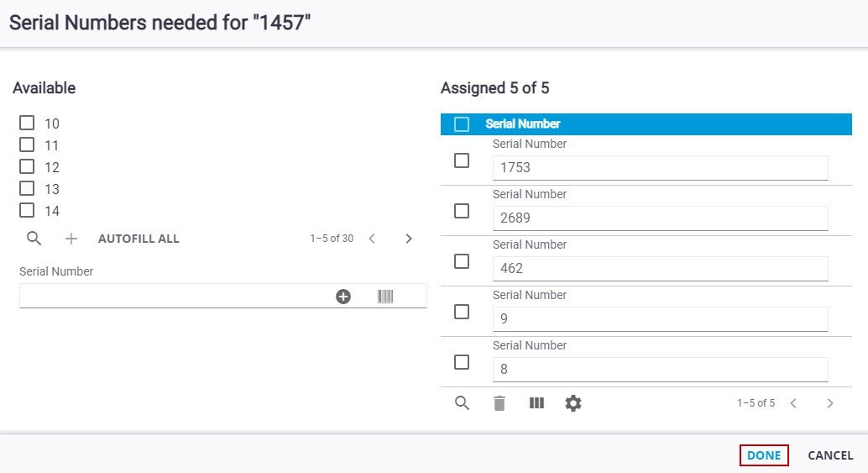868x473 pixels.
Task: Click the barcode scan icon
Action: coord(385,296)
